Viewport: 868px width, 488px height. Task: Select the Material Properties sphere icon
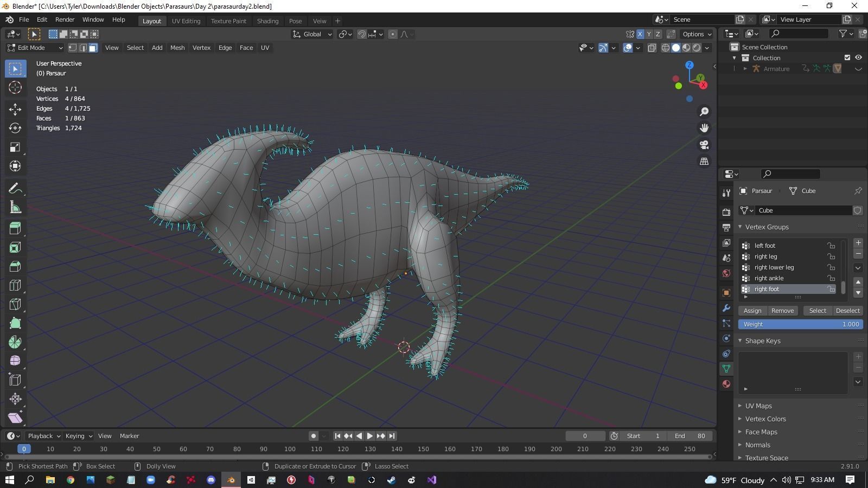point(726,384)
